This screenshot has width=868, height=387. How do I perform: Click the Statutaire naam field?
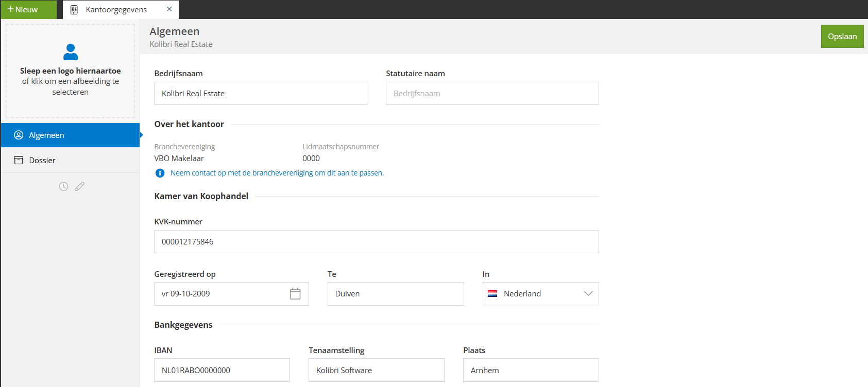click(x=492, y=94)
